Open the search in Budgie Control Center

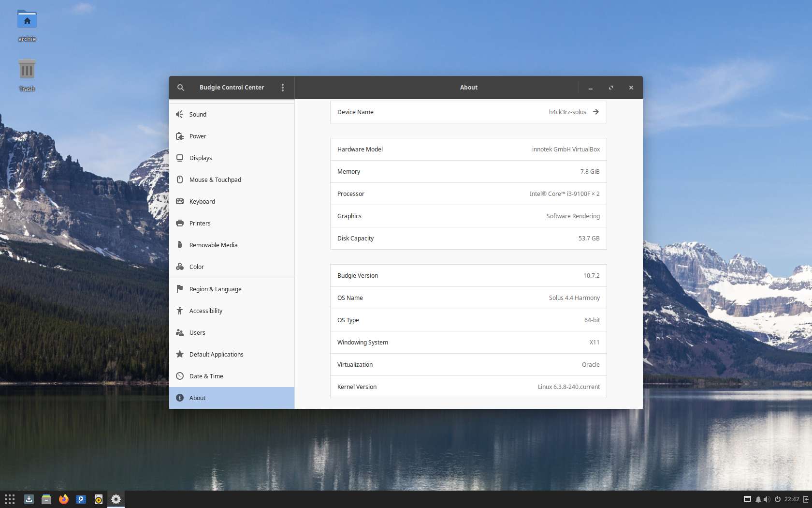point(181,88)
